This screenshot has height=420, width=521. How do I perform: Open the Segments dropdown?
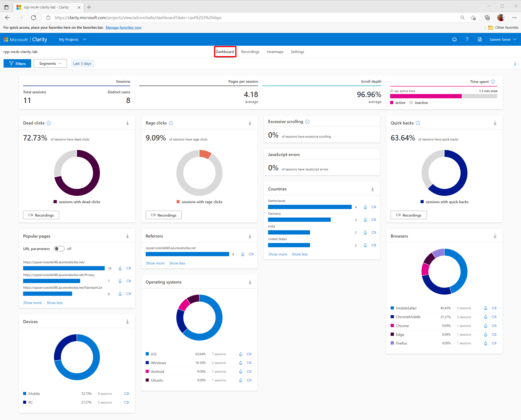(50, 63)
